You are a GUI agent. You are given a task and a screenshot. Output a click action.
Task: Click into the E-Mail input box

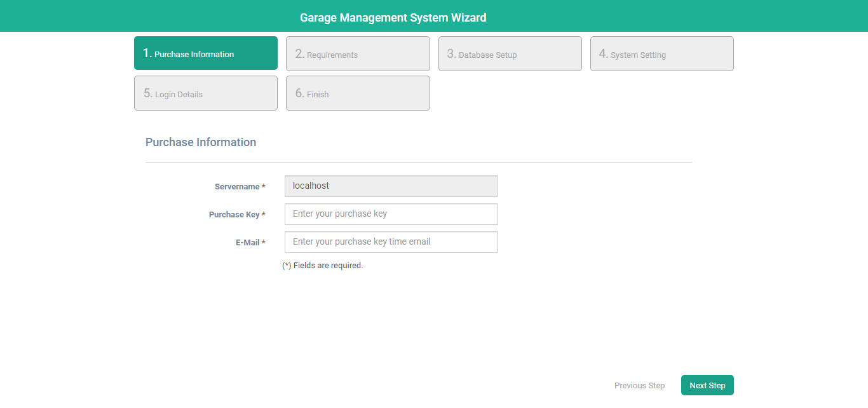[x=390, y=242]
